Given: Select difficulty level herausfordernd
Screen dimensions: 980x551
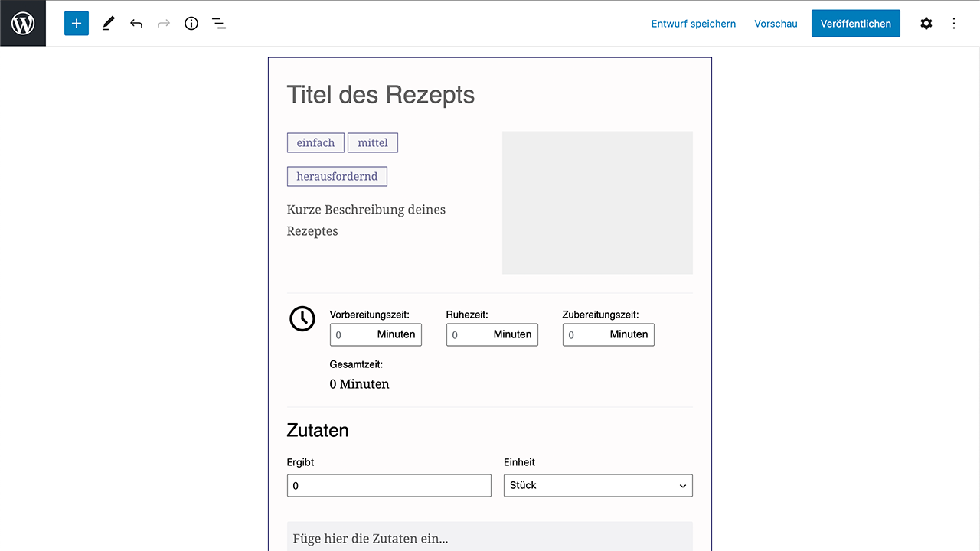Looking at the screenshot, I should pyautogui.click(x=337, y=177).
